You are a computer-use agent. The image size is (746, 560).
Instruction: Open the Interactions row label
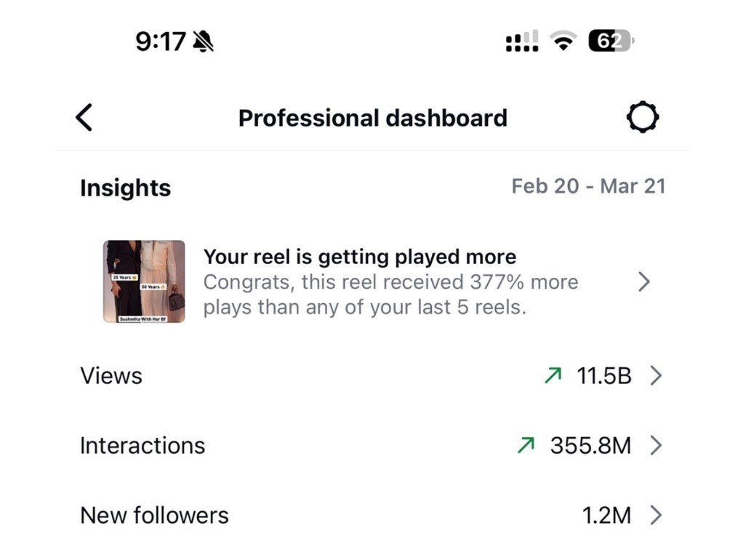(x=143, y=445)
